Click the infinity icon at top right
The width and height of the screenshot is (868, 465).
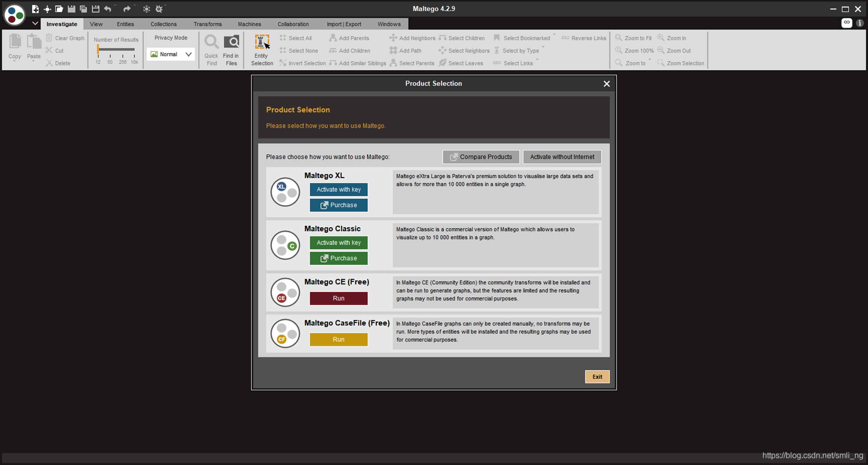pyautogui.click(x=846, y=23)
